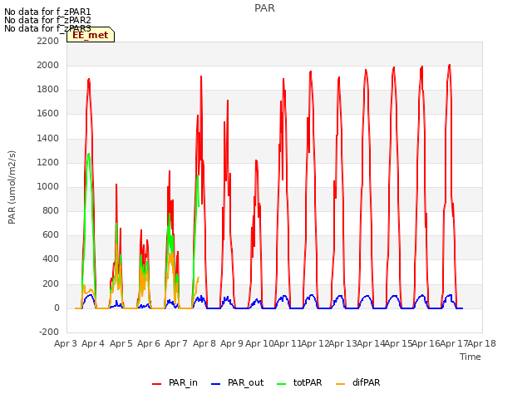Click the 600 y-axis tick label
Screen dimensions: 532x399
(51, 234)
